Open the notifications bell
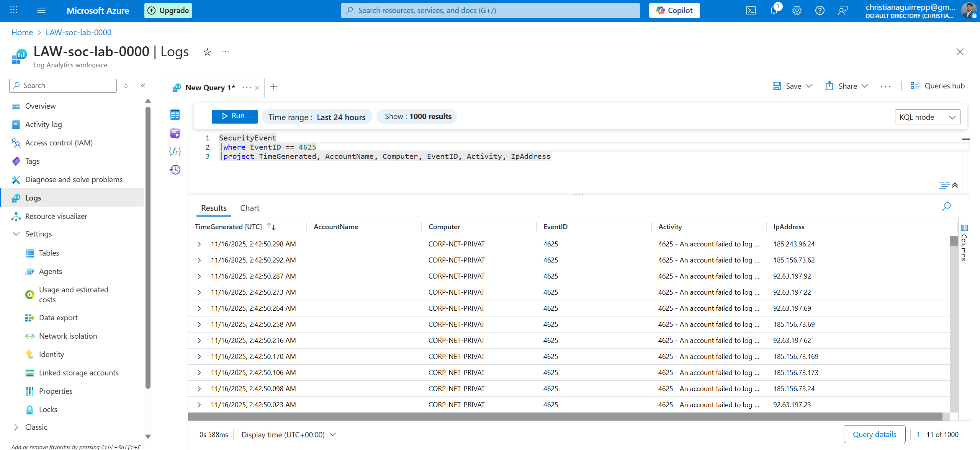 click(774, 10)
